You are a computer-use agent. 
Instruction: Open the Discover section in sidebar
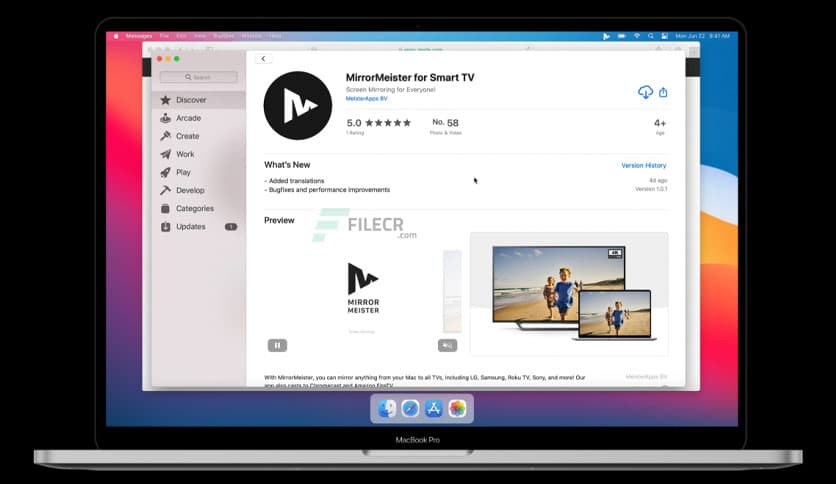tap(200, 100)
